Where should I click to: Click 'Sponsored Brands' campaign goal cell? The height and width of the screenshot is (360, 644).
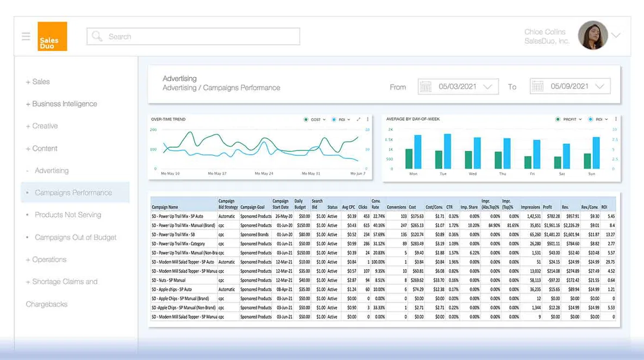[255, 235]
